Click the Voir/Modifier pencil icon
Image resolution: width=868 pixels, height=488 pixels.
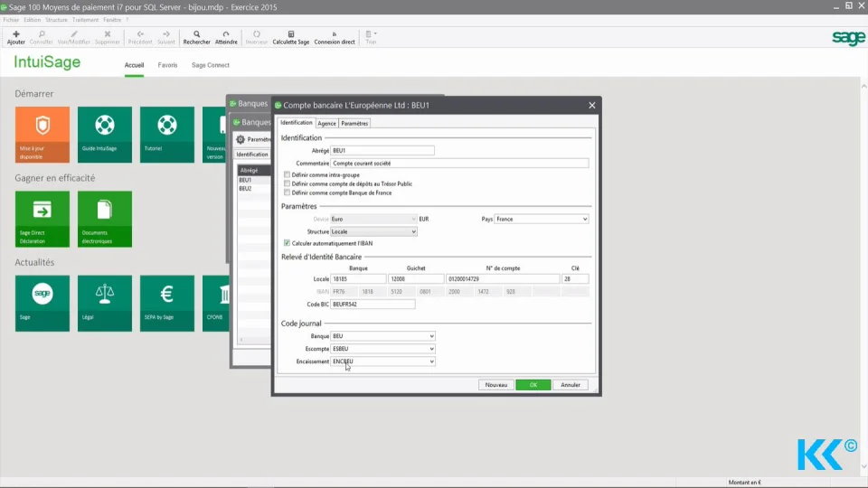coord(73,37)
